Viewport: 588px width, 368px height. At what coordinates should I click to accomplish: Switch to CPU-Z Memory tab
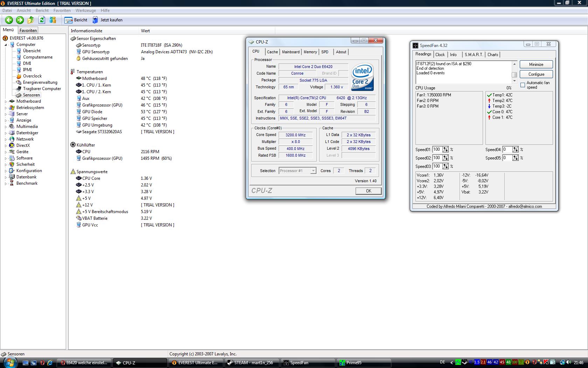click(310, 52)
